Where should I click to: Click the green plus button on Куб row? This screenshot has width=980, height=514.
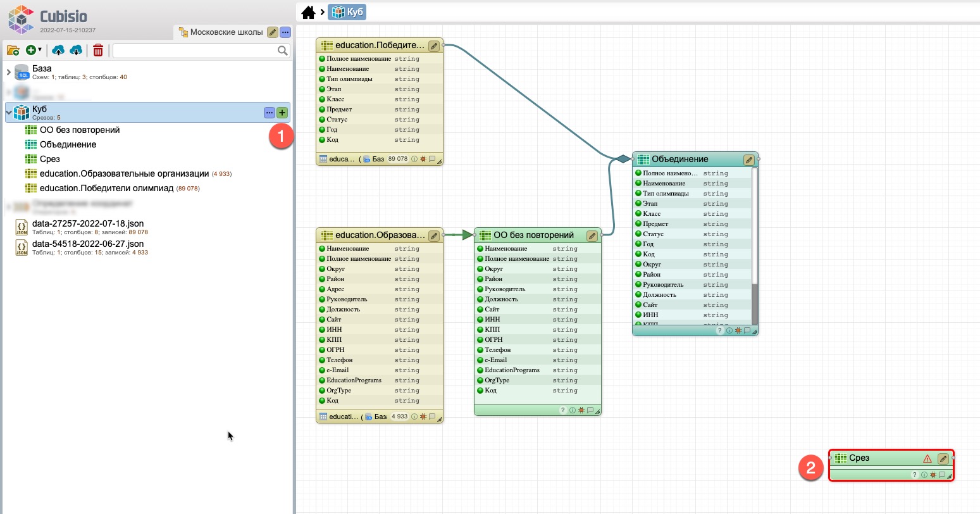[282, 113]
